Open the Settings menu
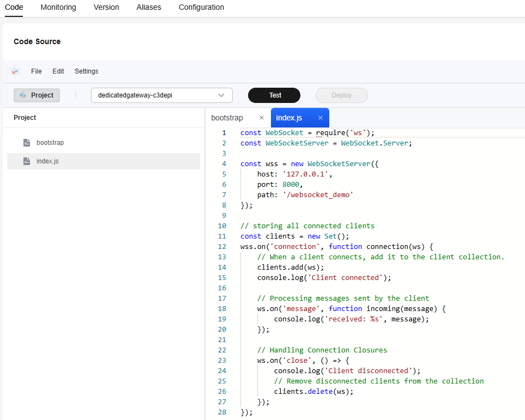Screen dimensions: 525x420 86,71
